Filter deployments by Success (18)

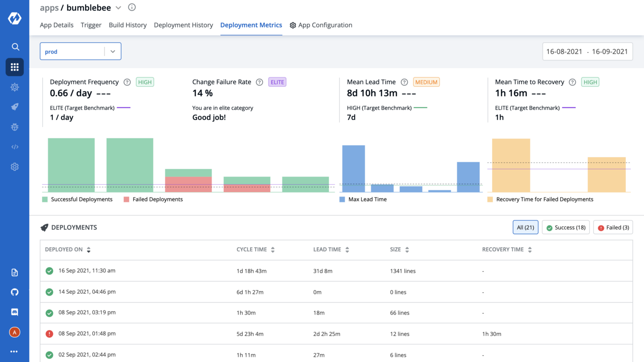pos(565,228)
